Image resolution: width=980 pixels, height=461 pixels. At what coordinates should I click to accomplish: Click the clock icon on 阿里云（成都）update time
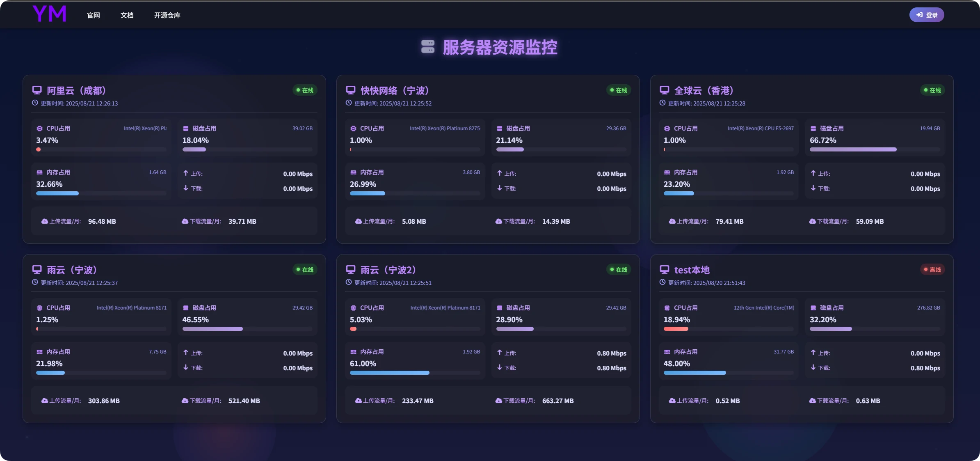[x=35, y=103]
